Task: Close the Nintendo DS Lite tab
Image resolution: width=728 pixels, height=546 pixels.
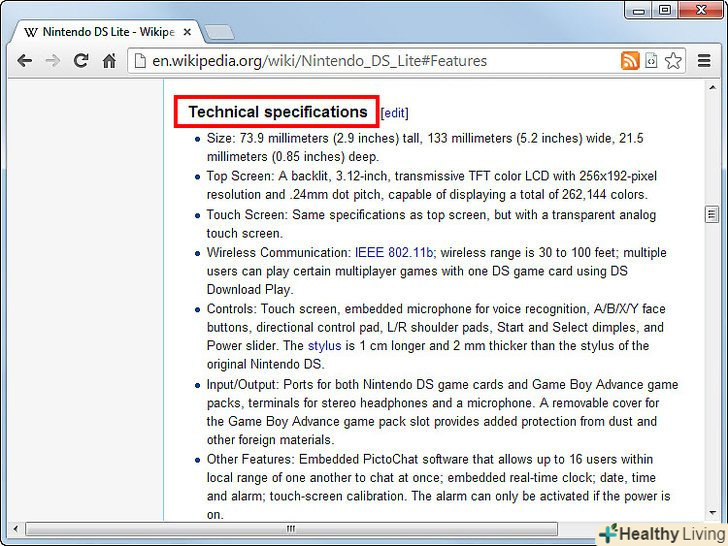Action: (187, 32)
